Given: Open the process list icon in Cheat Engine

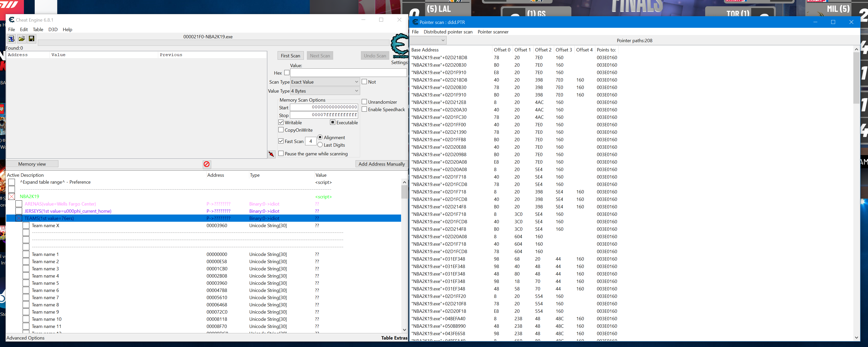Looking at the screenshot, I should click(11, 39).
